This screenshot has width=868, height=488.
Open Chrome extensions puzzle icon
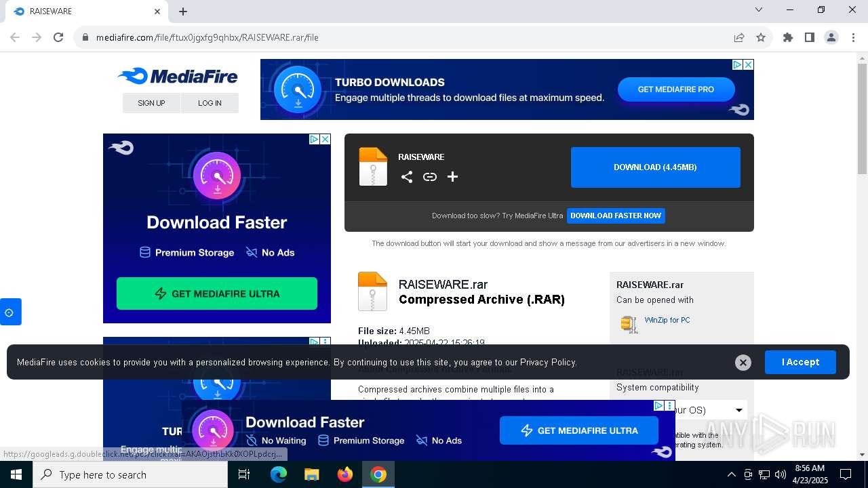click(x=788, y=37)
